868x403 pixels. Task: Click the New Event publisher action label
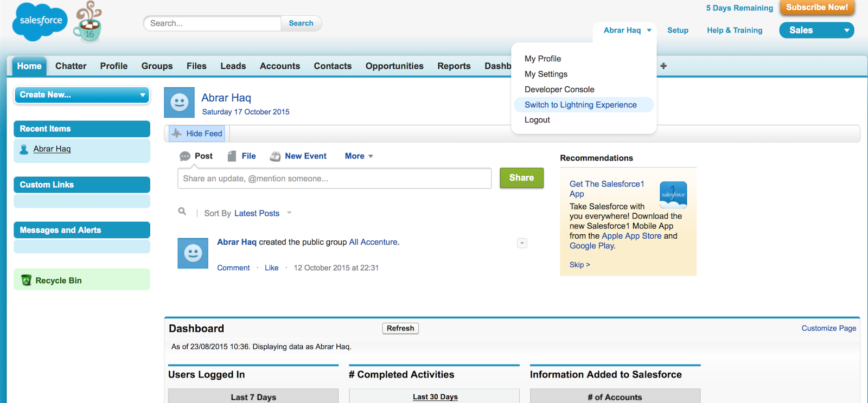[x=305, y=156]
